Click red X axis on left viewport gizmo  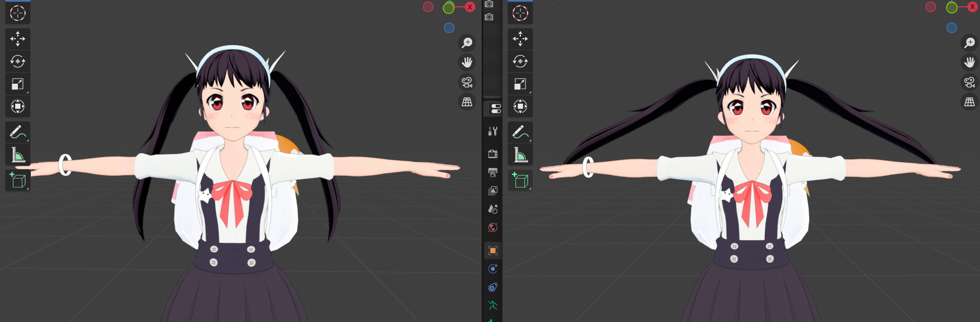click(470, 7)
